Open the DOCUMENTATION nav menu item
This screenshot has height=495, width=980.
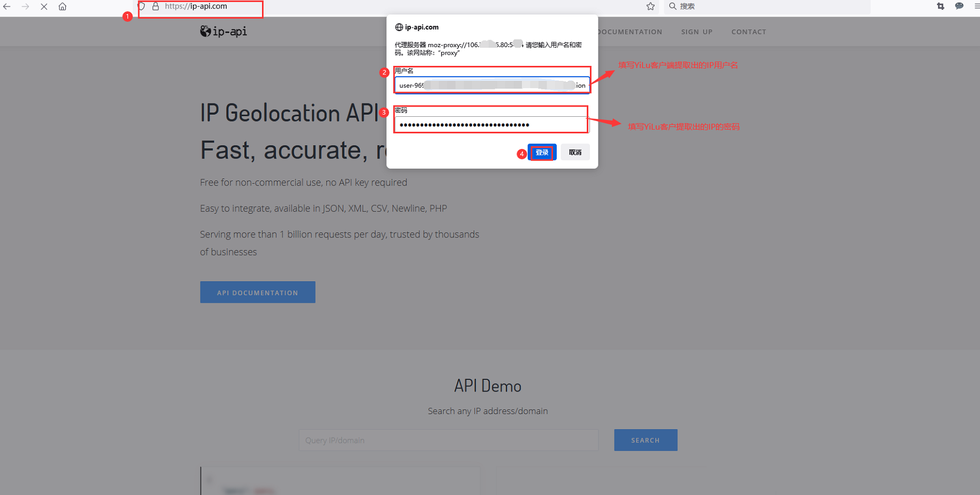pos(630,32)
